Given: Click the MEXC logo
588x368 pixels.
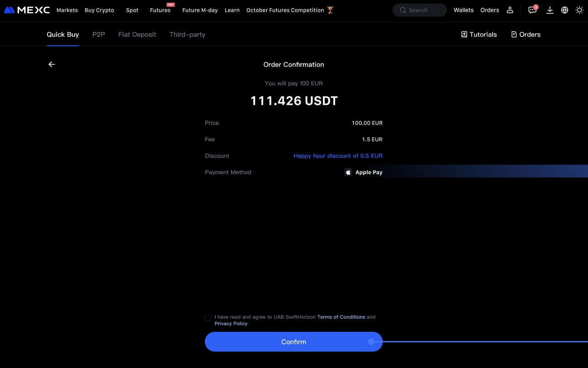Looking at the screenshot, I should 27,10.
